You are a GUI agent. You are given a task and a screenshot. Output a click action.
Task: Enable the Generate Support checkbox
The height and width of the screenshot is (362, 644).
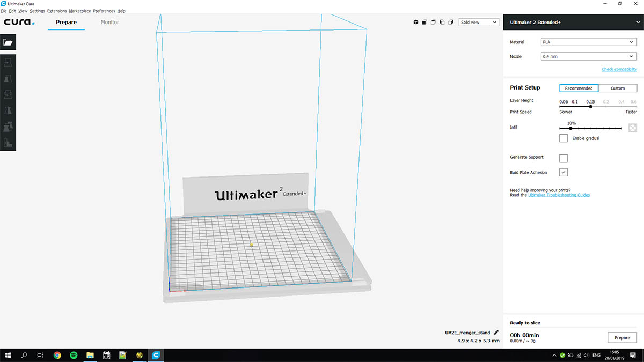point(563,158)
